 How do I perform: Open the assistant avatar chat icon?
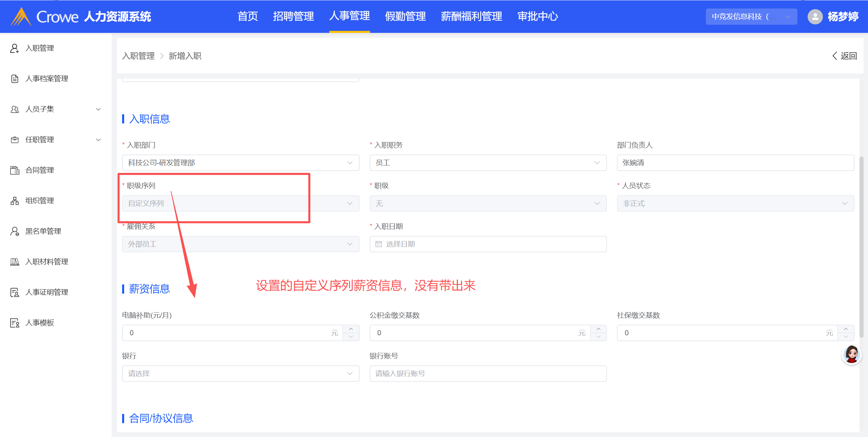851,355
